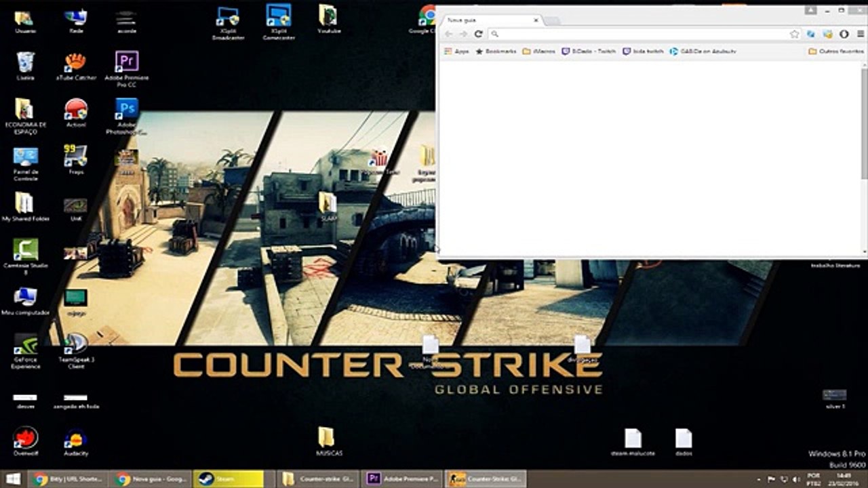The image size is (868, 488).
Task: Go back in the Chrome window
Action: point(448,34)
